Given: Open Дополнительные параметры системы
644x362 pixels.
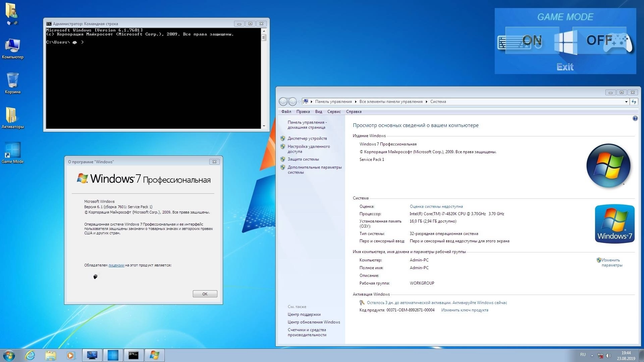Looking at the screenshot, I should (x=314, y=170).
